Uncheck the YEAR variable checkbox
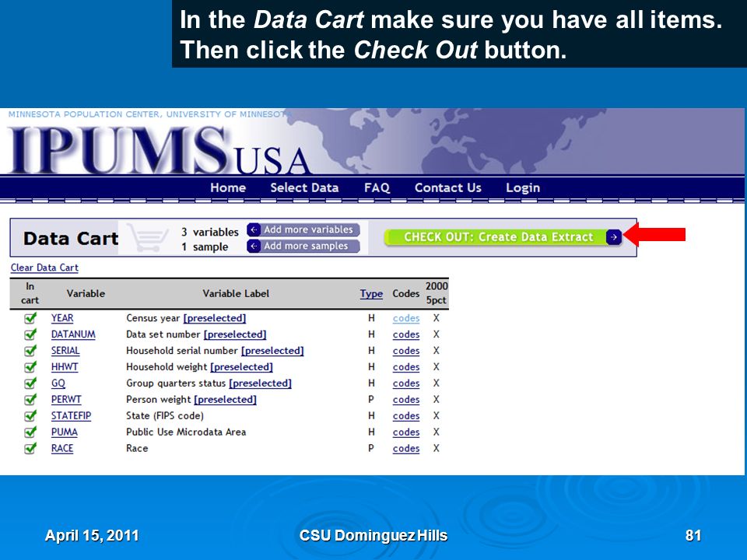 (x=30, y=317)
